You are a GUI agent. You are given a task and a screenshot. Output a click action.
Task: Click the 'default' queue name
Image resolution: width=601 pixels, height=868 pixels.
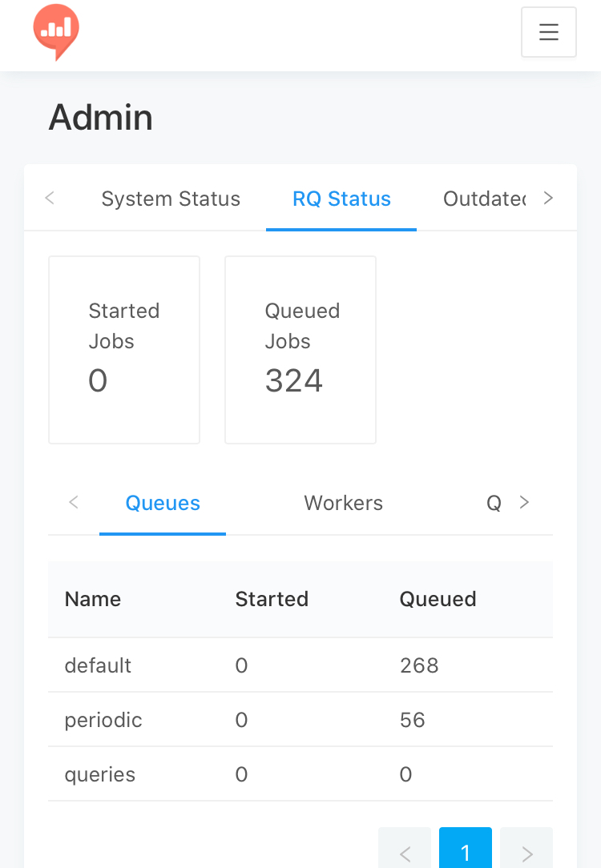[98, 665]
